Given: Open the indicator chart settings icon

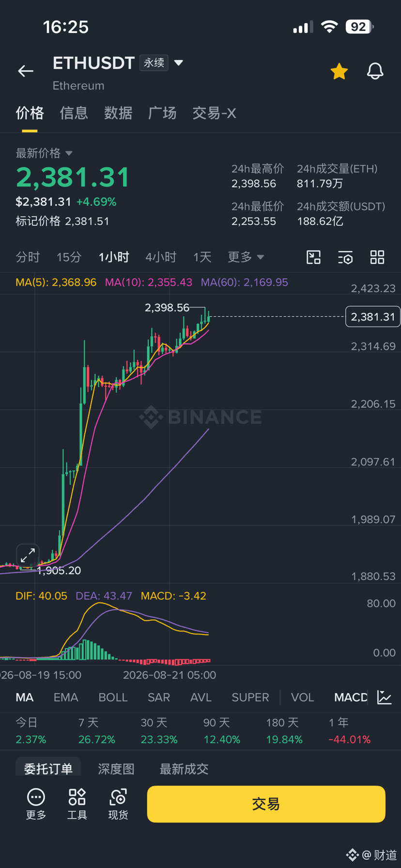Looking at the screenshot, I should pyautogui.click(x=385, y=697).
